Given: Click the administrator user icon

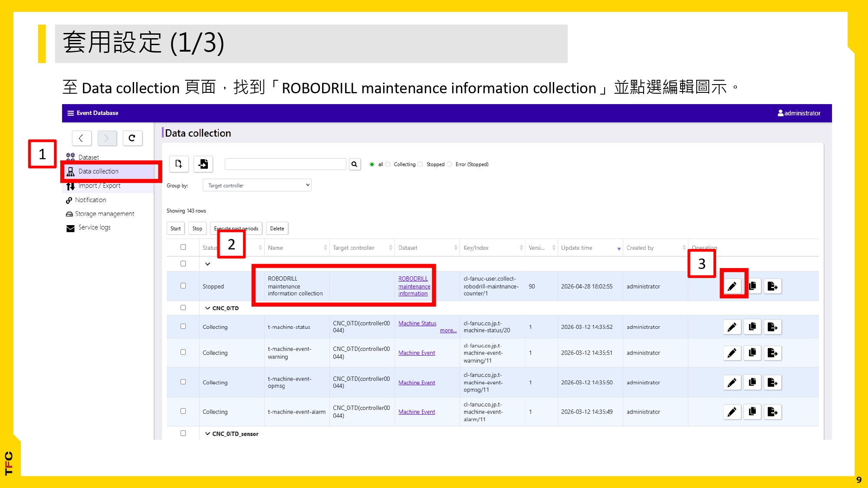Looking at the screenshot, I should pos(780,113).
